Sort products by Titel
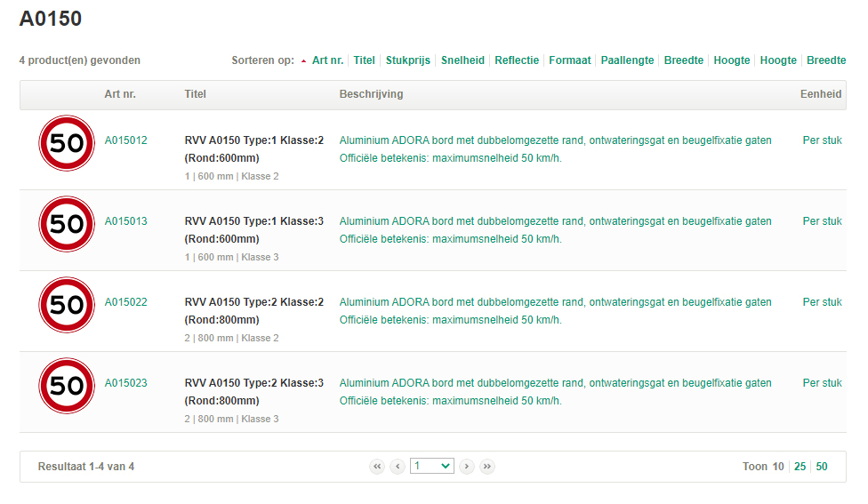Viewport: 868px width, 504px height. coord(365,60)
